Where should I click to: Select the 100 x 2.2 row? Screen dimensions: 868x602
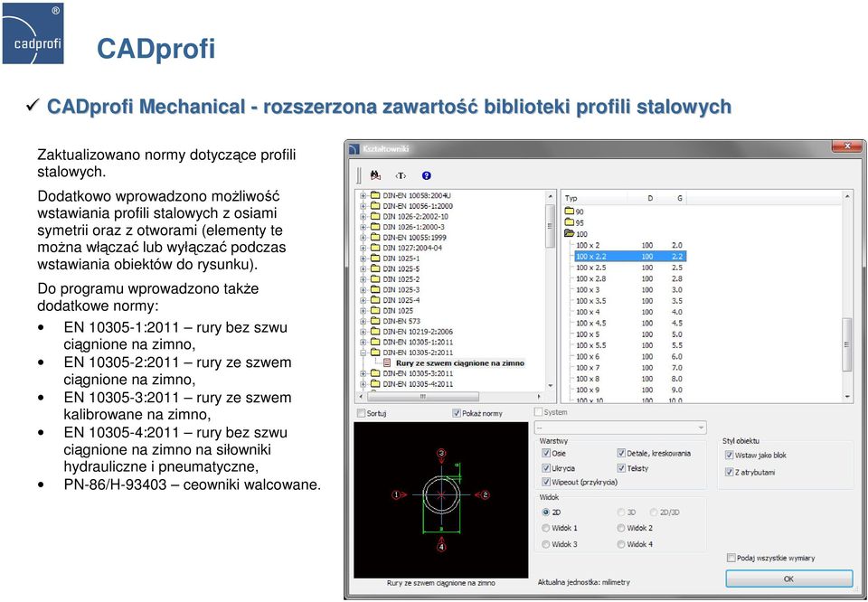630,256
